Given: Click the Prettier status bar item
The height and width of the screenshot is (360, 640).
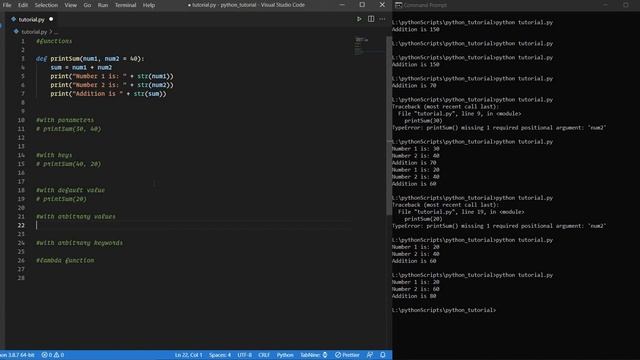Looking at the screenshot, I should (347, 355).
